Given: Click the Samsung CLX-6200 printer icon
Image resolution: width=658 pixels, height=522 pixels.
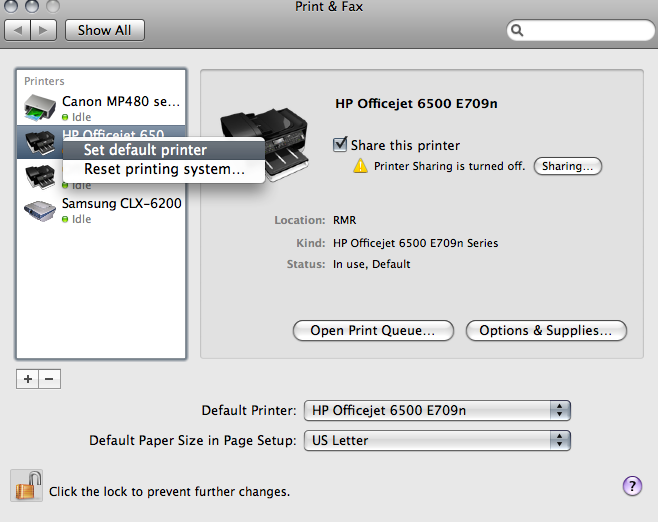Looking at the screenshot, I should 39,210.
